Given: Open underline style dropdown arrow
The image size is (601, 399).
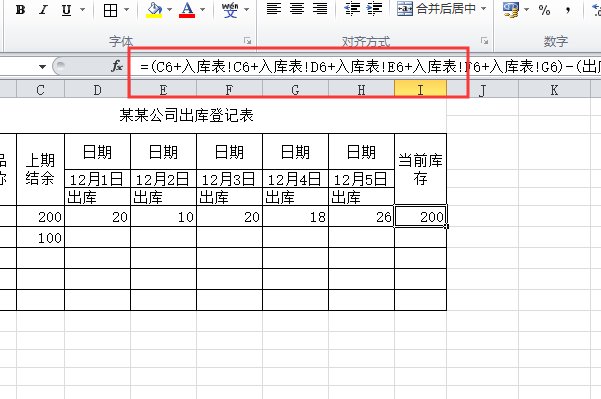Looking at the screenshot, I should 82,10.
